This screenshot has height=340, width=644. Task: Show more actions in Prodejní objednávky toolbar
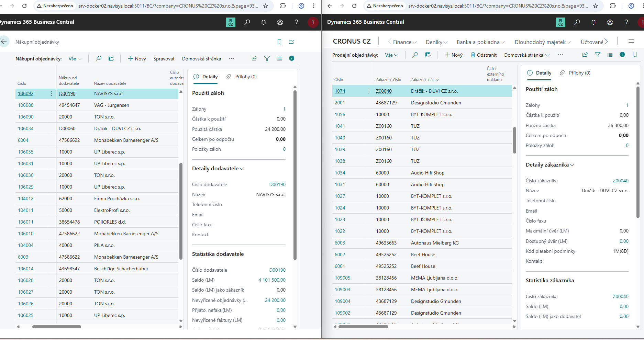point(560,55)
